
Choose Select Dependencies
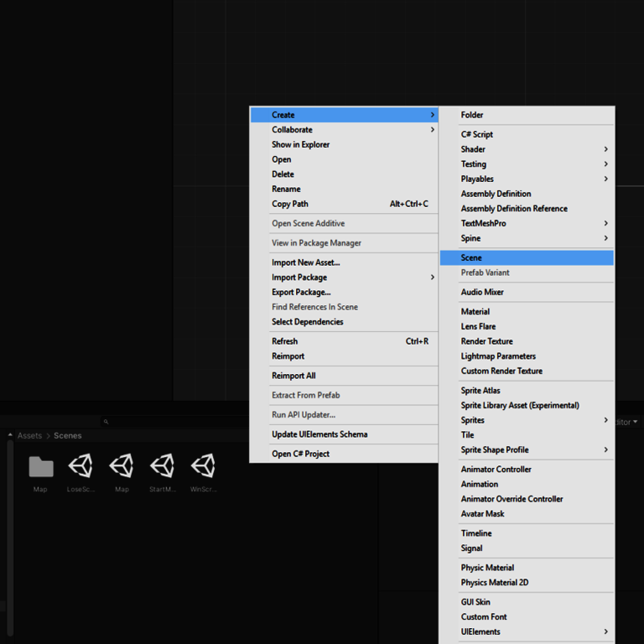tap(344, 322)
